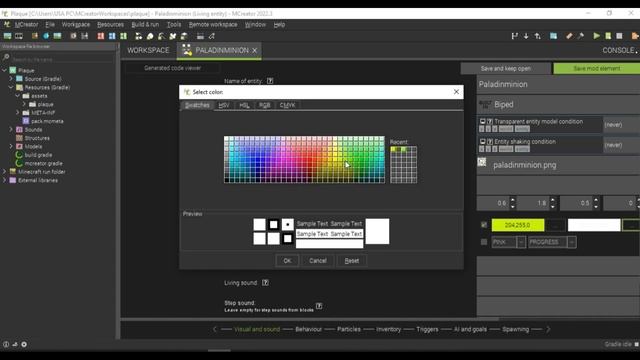Click the Biped model icon
640x360 pixels.
[x=485, y=104]
